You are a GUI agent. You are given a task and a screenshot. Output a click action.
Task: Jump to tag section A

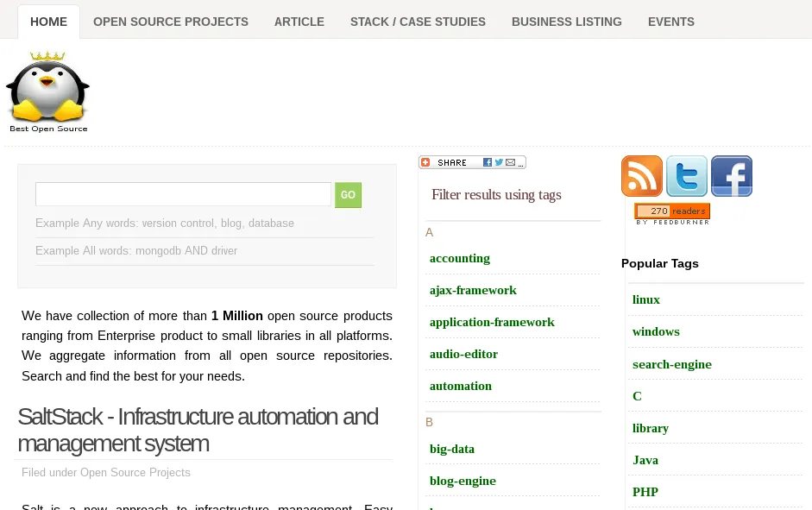(x=429, y=232)
